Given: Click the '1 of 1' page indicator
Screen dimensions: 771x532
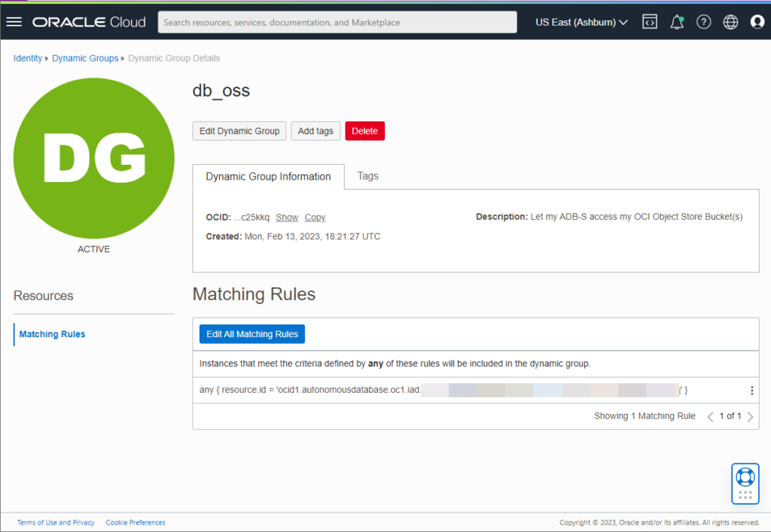Looking at the screenshot, I should tap(730, 416).
